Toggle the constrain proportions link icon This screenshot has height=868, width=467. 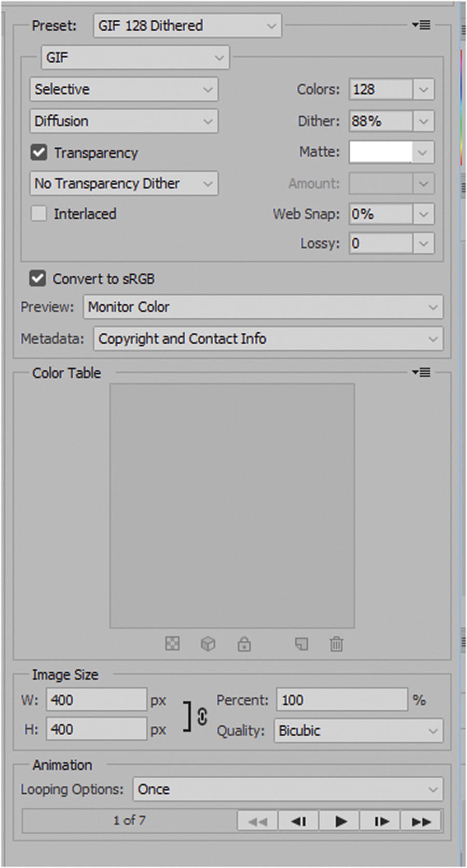click(x=202, y=716)
